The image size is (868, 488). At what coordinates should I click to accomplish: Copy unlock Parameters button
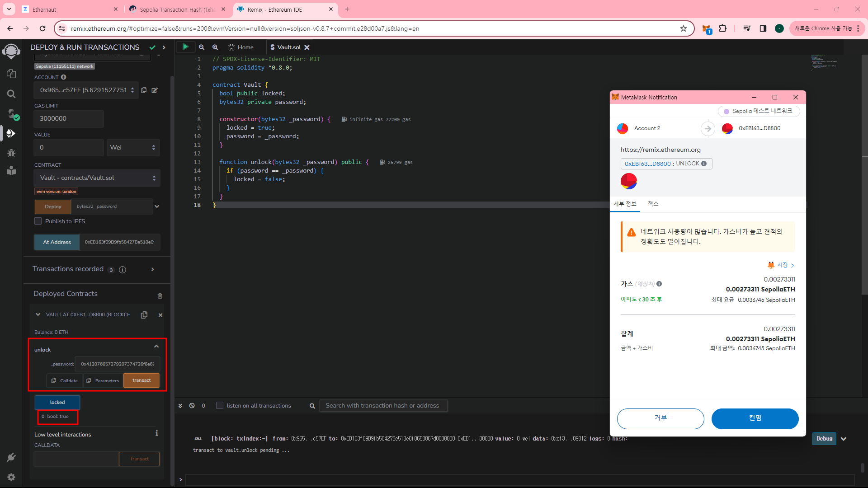(x=103, y=380)
